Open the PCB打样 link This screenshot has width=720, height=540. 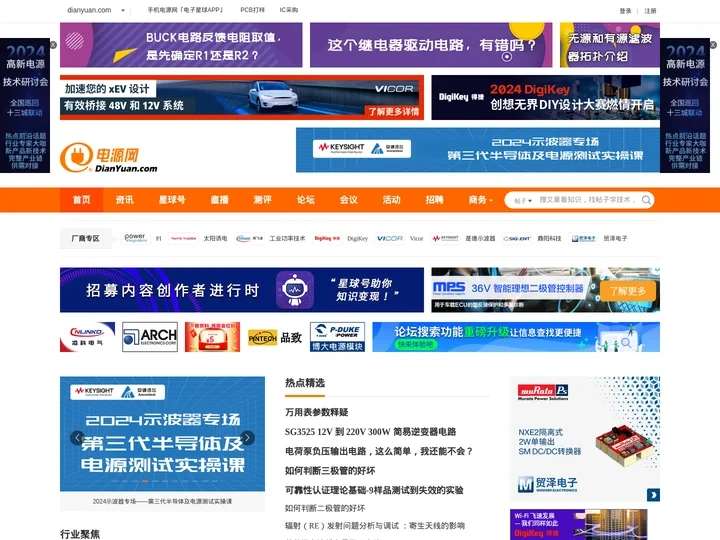click(x=253, y=10)
